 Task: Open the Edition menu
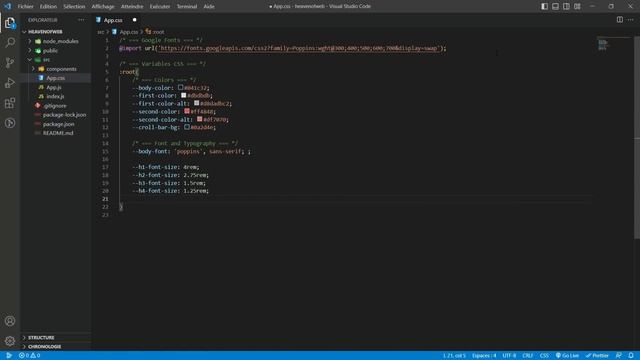click(x=48, y=6)
